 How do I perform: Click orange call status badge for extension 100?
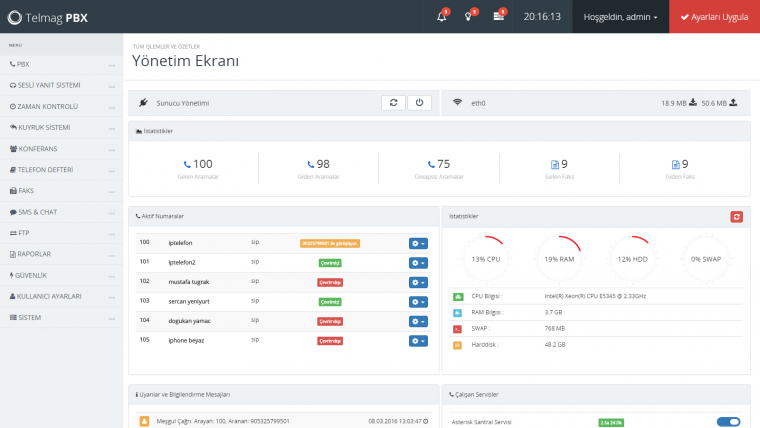pos(330,243)
